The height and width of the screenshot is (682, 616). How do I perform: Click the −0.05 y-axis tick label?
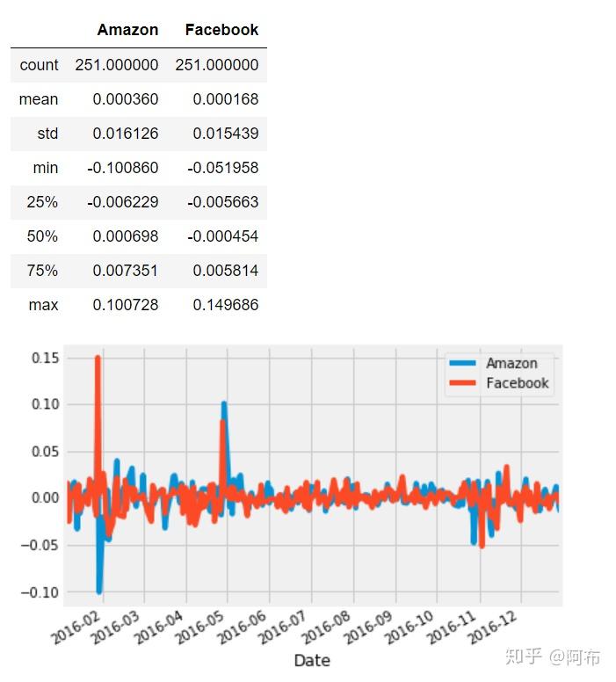(40, 545)
